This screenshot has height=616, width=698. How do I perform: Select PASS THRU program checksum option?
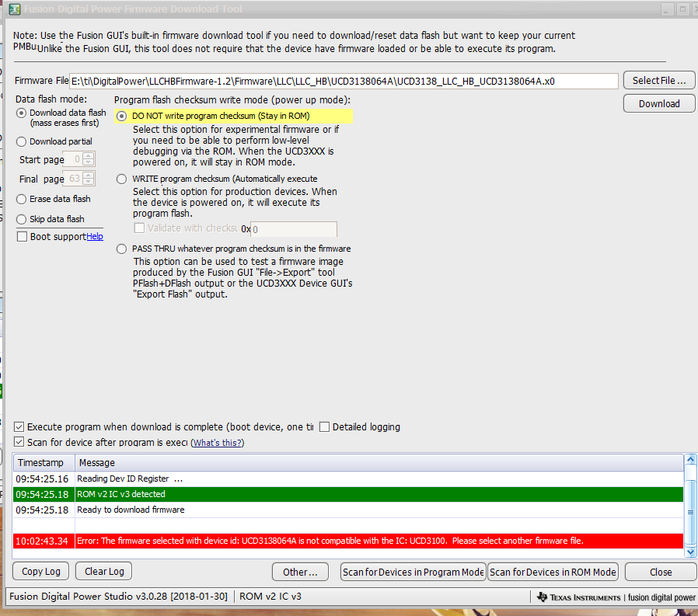click(x=121, y=249)
